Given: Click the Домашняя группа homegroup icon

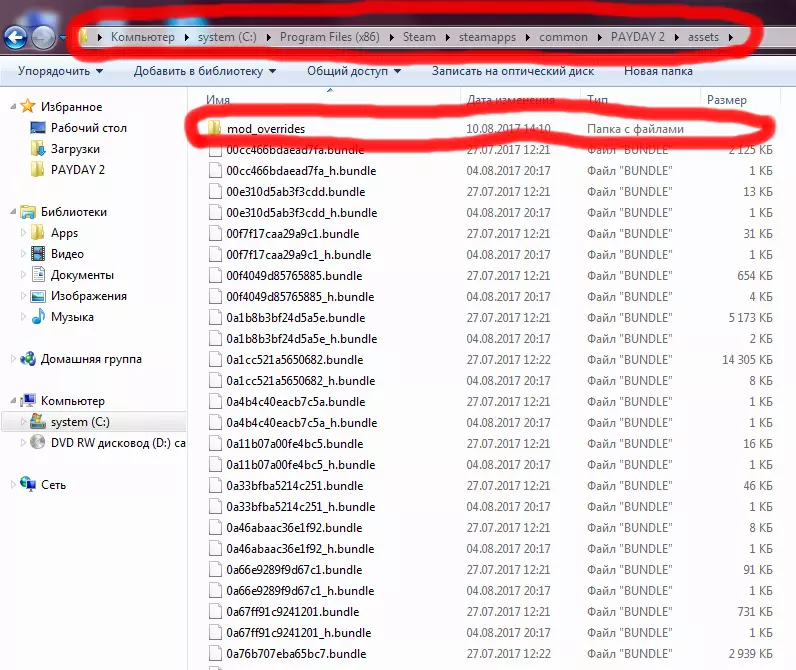Looking at the screenshot, I should 28,359.
